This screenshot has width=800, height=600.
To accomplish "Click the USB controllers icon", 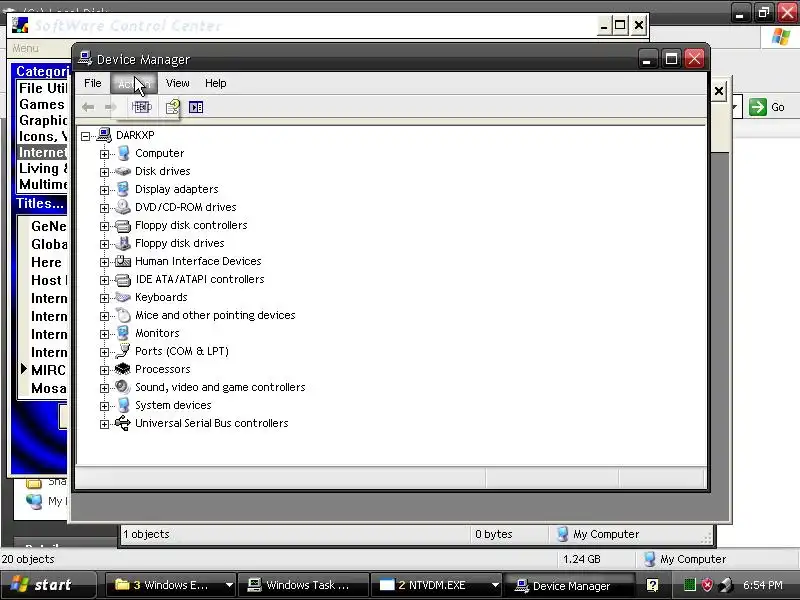I will coord(123,423).
